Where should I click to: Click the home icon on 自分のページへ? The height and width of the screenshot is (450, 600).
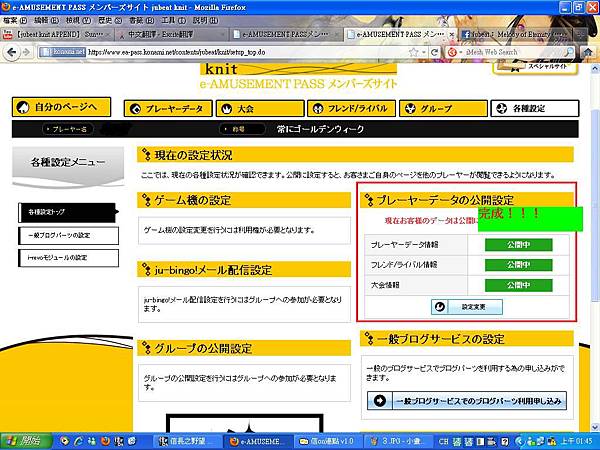(x=23, y=107)
